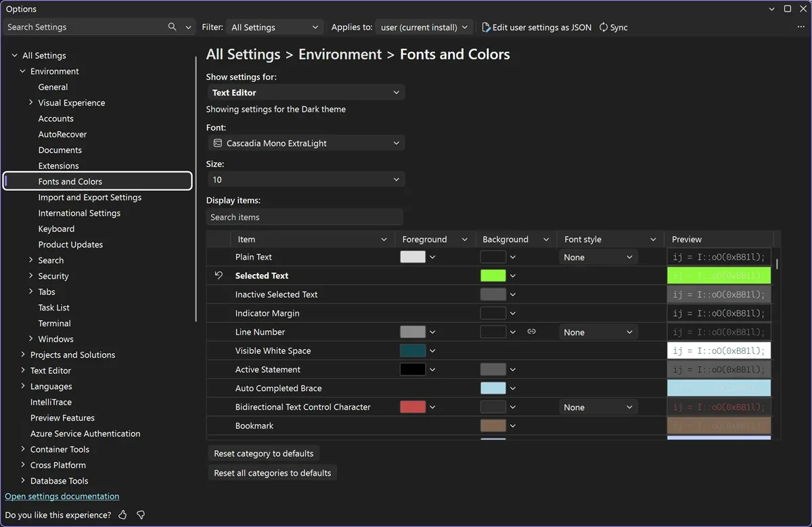
Task: Select the Extensions settings page
Action: (58, 166)
